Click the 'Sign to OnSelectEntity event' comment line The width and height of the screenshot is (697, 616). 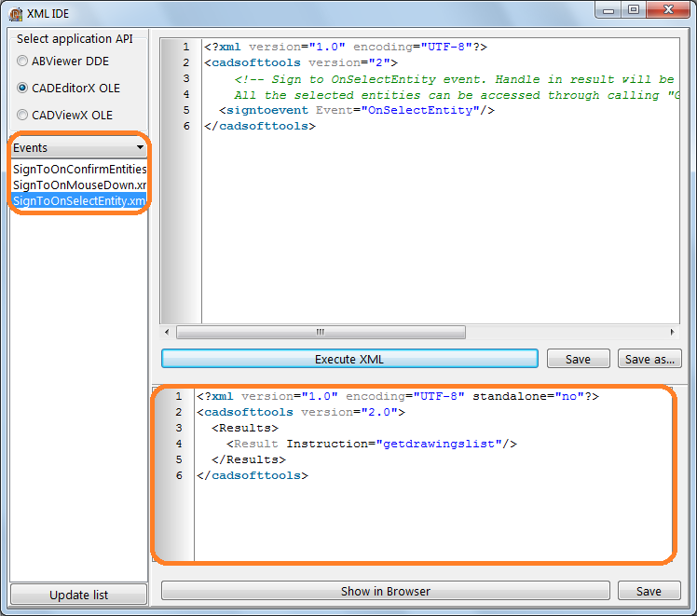pos(454,79)
